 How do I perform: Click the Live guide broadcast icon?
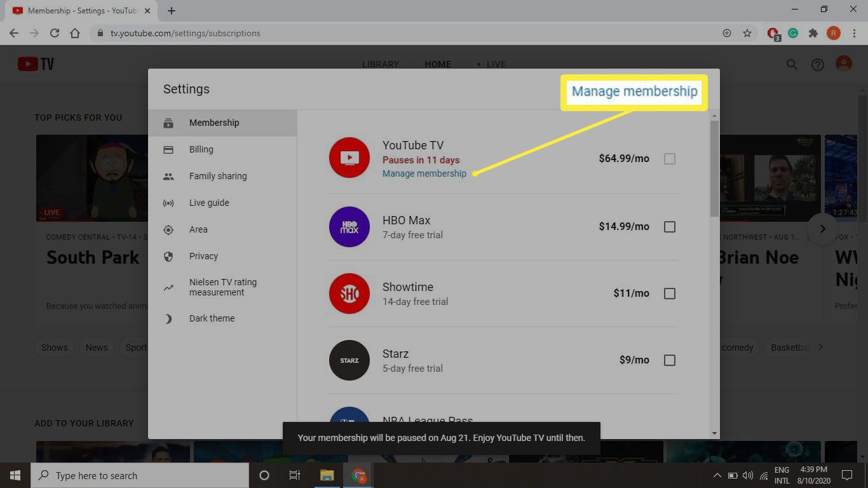tap(168, 203)
